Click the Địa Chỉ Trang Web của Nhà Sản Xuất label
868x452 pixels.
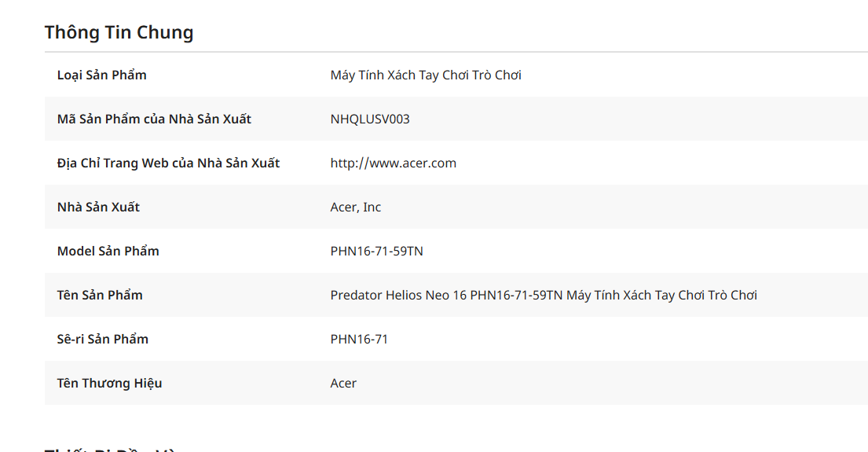click(x=168, y=164)
